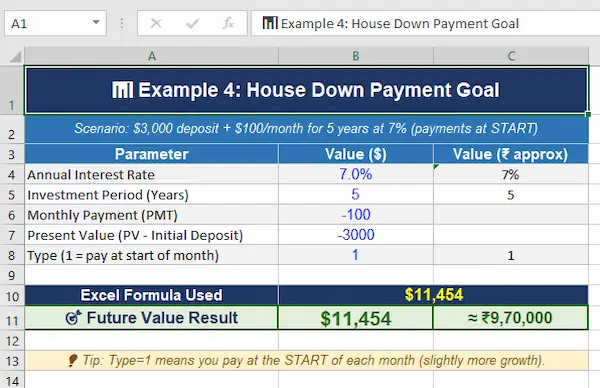Select the Value ($) header cell
600x388 pixels.
356,154
